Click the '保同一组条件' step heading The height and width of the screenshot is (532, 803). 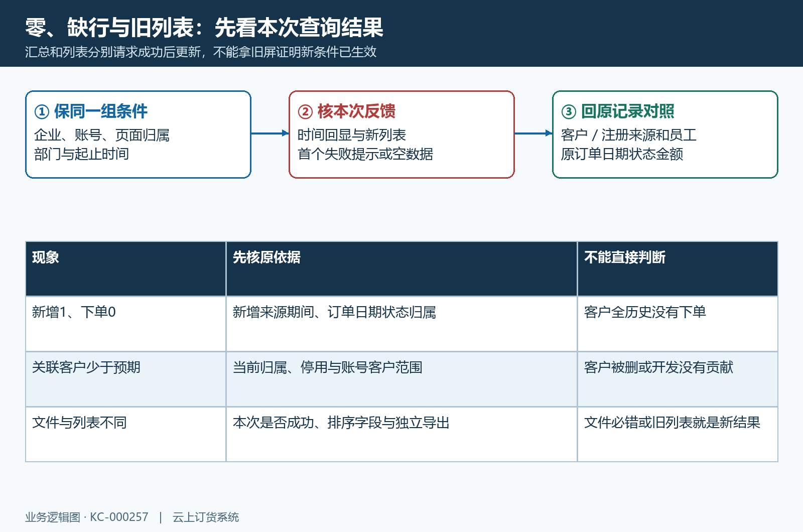tap(101, 111)
